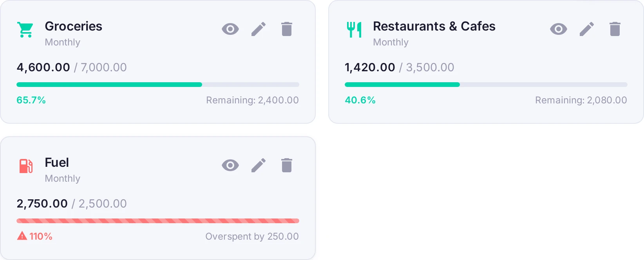Image resolution: width=644 pixels, height=260 pixels.
Task: Click the Restaurants & Cafes progress bar
Action: [486, 85]
